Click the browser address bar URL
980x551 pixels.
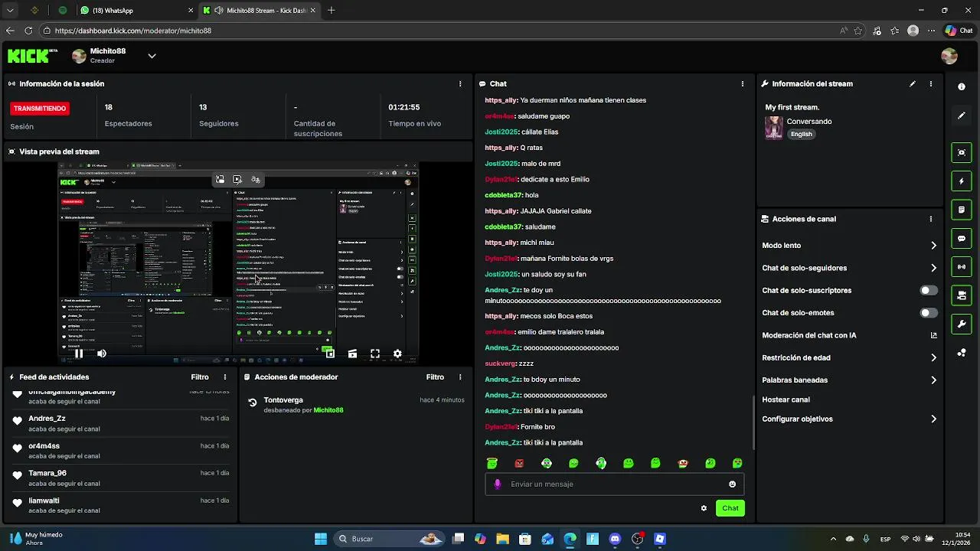point(133,31)
